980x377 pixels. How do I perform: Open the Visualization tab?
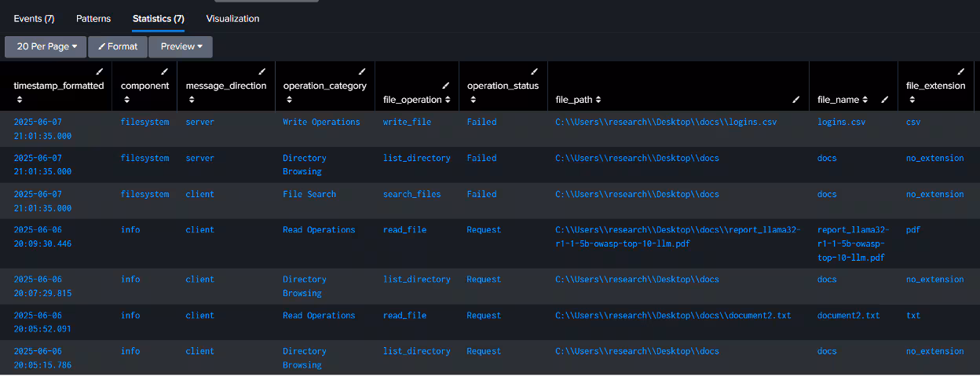point(232,18)
